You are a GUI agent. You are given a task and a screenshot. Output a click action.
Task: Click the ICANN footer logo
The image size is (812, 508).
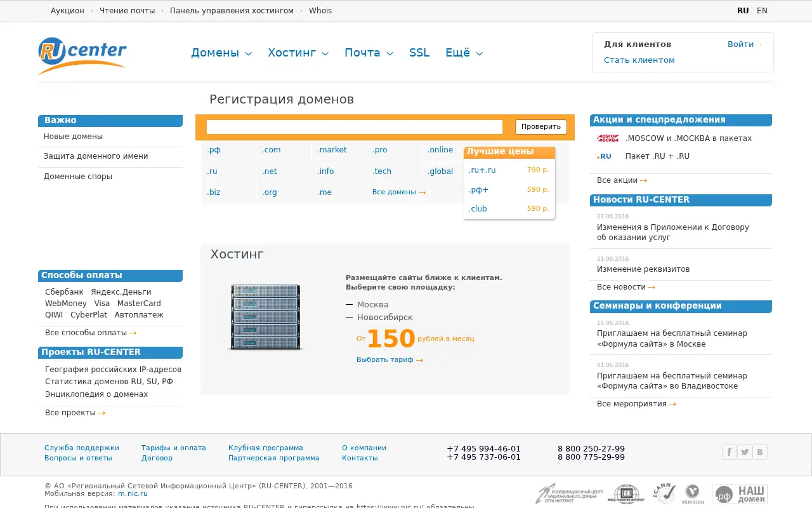point(664,493)
